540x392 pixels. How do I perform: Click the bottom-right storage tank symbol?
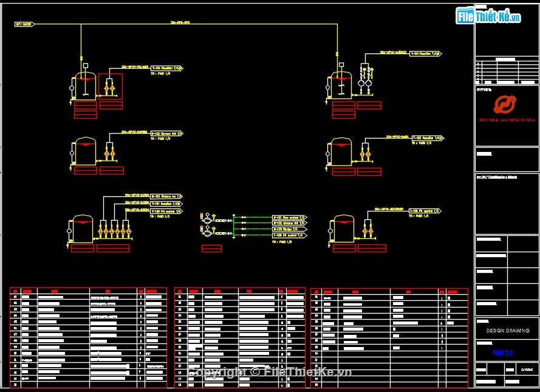tap(344, 229)
